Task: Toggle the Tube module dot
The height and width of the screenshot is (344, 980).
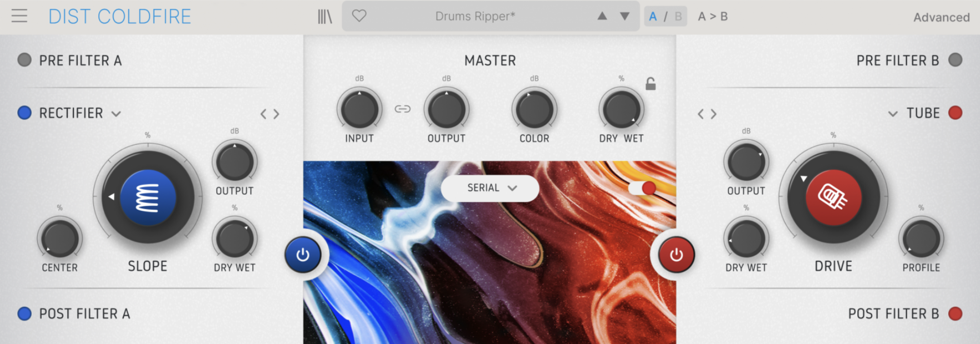Action: (955, 113)
